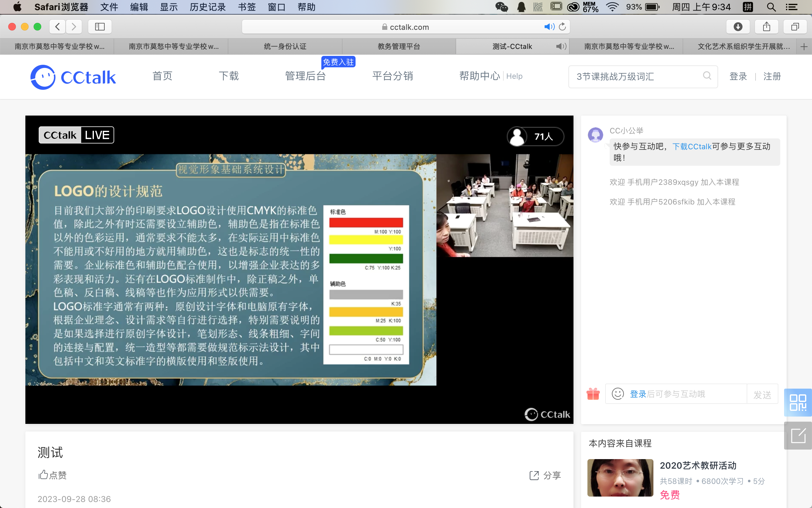Viewport: 812px width, 508px height.
Task: Add a new tab with the plus button
Action: click(804, 47)
